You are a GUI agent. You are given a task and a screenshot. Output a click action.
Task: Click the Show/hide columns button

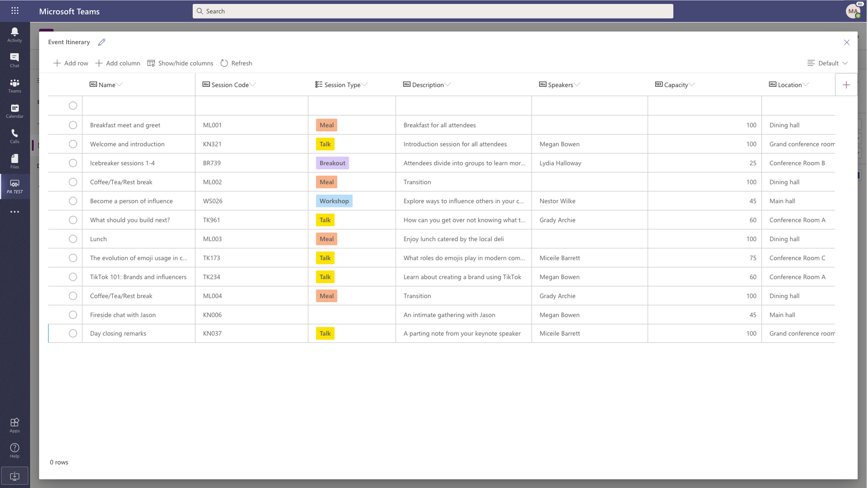[x=180, y=63]
